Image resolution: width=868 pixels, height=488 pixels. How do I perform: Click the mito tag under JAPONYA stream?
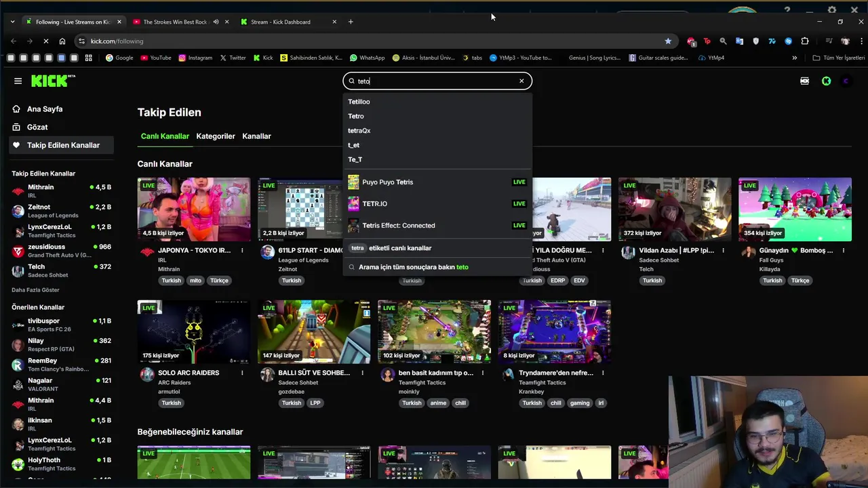tap(195, 281)
